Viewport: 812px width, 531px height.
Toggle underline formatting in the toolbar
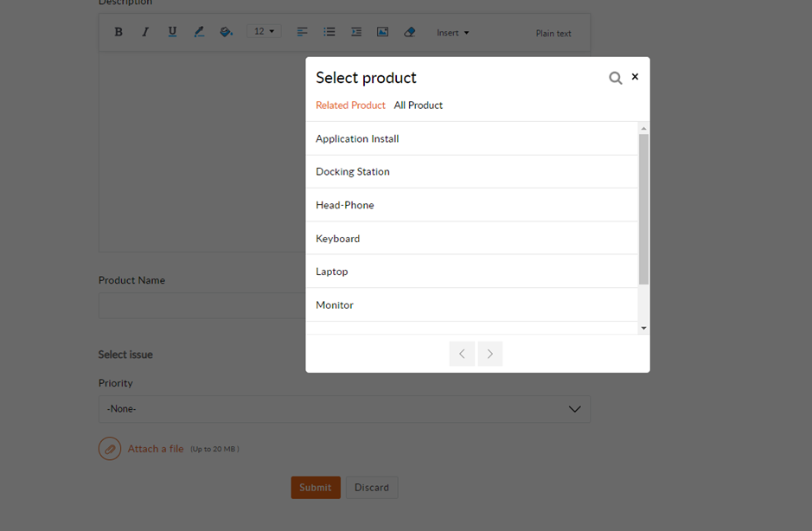click(172, 32)
